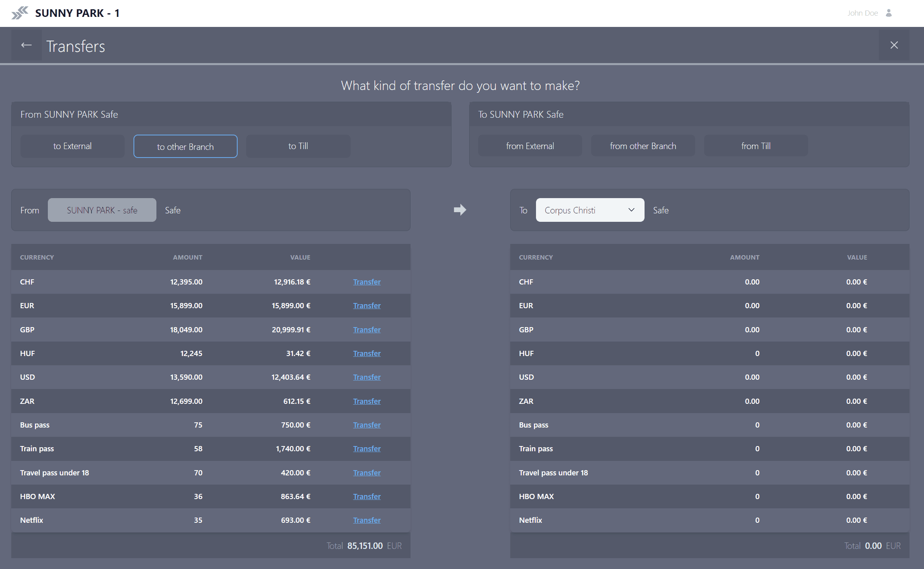Pick the from Till transfer option

tap(756, 146)
